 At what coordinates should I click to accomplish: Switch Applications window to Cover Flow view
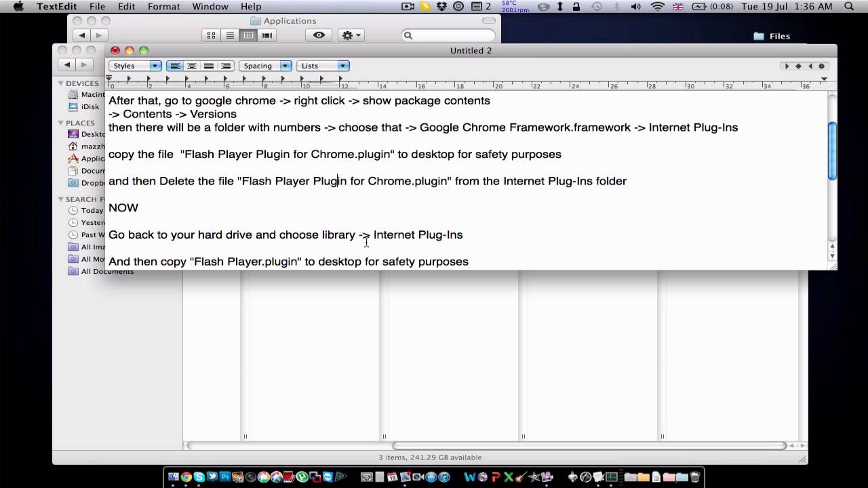pyautogui.click(x=267, y=35)
